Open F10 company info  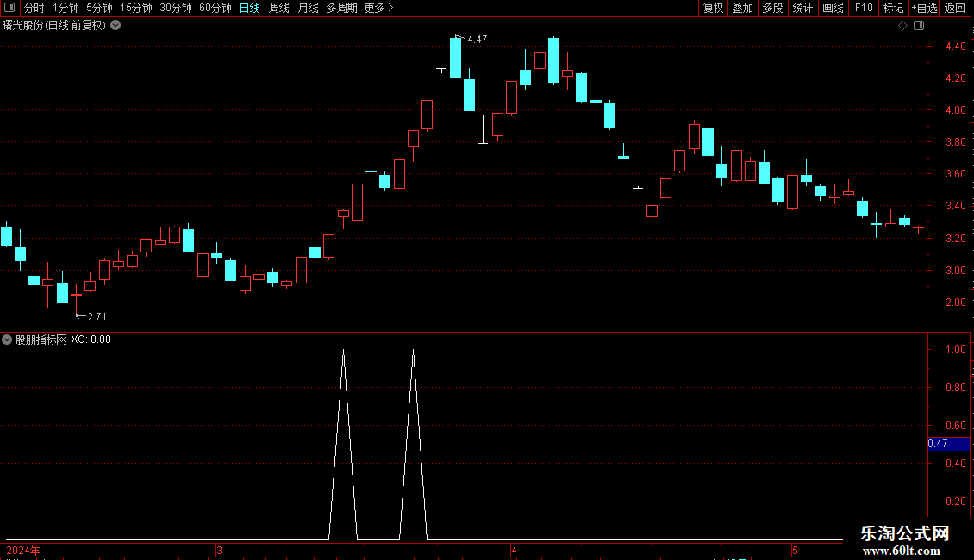(864, 8)
